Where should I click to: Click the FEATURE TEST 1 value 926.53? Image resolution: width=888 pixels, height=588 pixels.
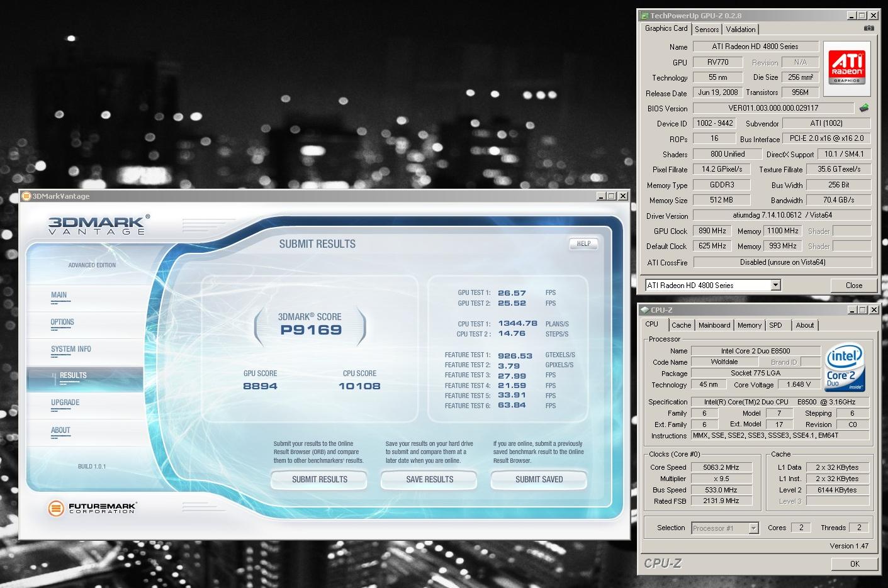(x=515, y=355)
